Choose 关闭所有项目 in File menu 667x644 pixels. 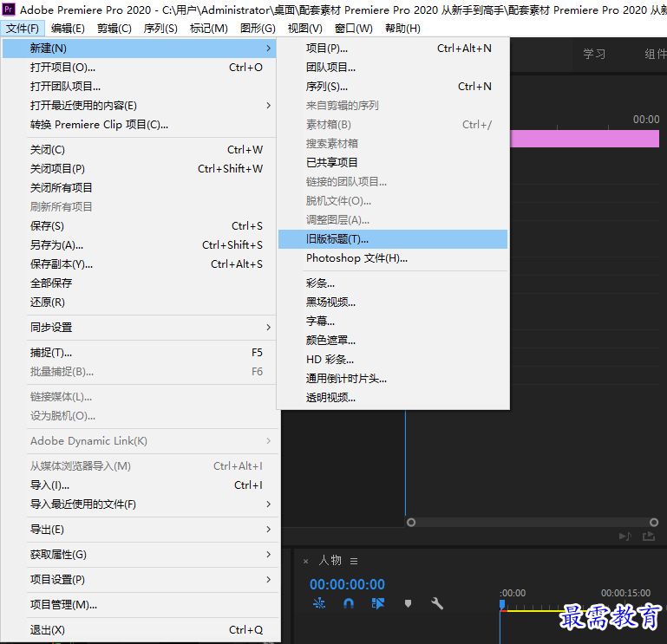coord(139,187)
